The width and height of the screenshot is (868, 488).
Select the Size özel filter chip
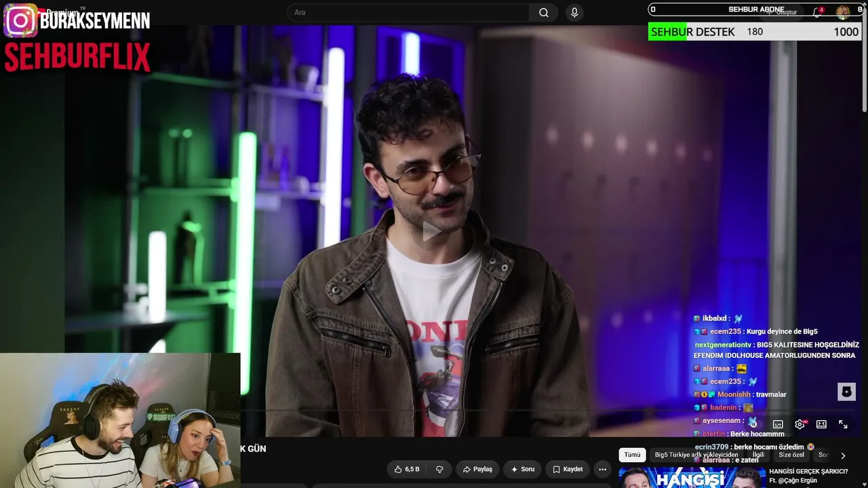[x=791, y=455]
